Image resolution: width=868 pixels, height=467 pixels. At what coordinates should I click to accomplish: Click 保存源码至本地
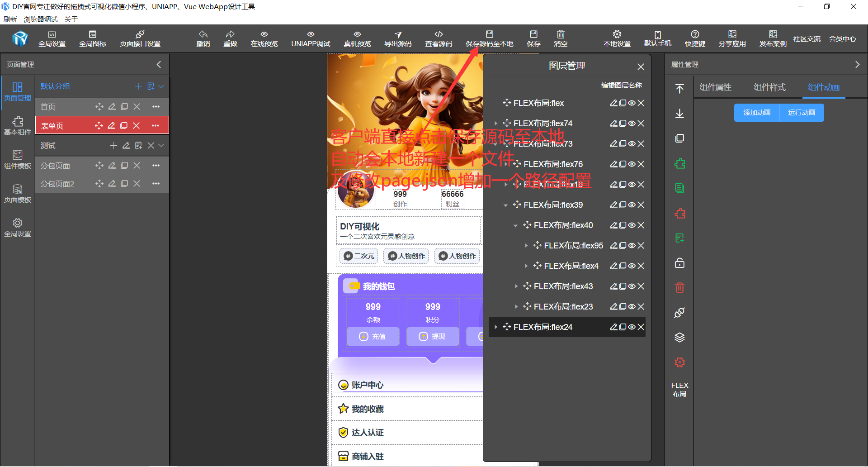pos(490,38)
